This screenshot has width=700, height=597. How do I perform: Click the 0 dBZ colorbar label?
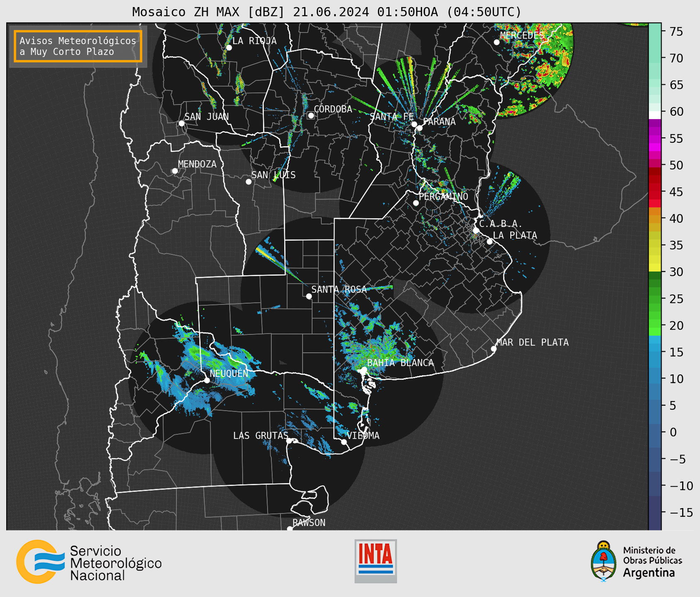click(673, 433)
